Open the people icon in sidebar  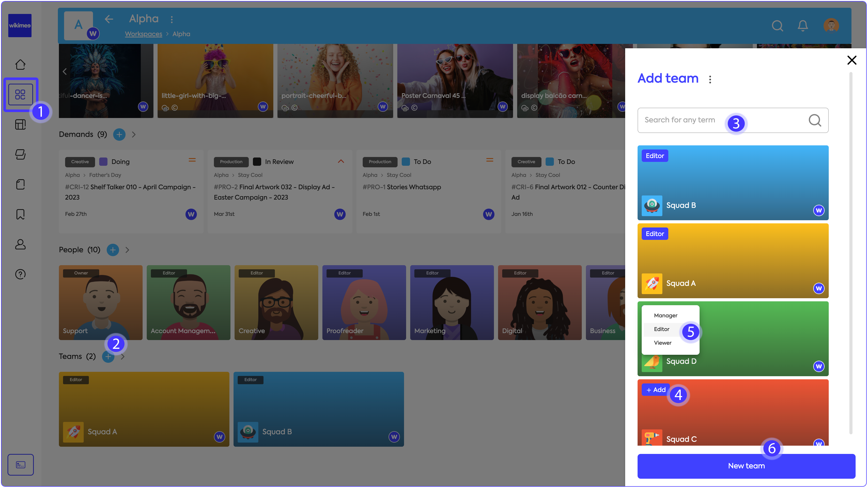[20, 244]
